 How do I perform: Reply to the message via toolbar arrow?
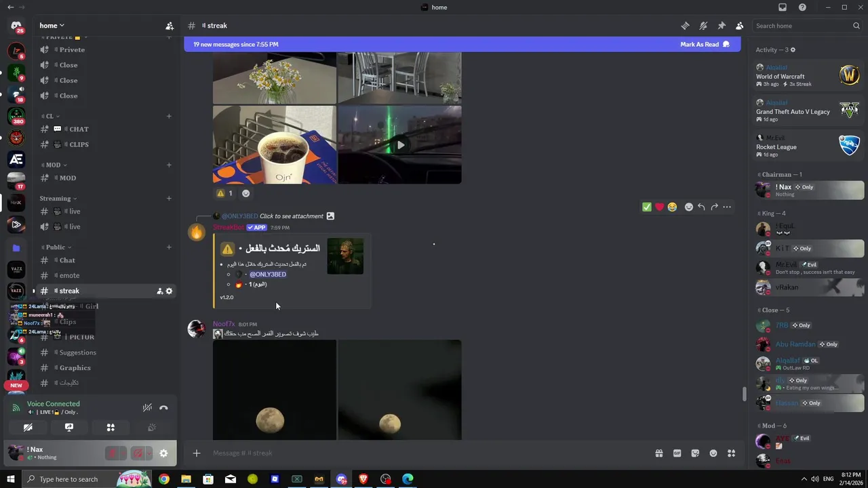(x=701, y=207)
